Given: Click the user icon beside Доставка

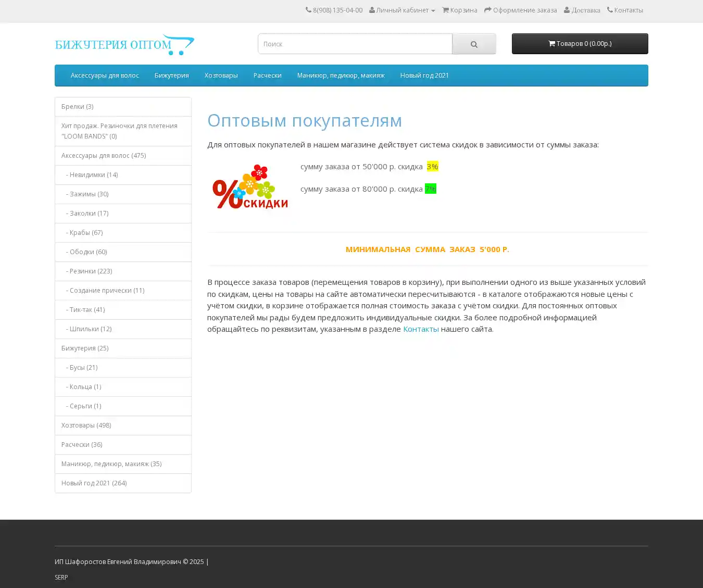Looking at the screenshot, I should (x=567, y=10).
